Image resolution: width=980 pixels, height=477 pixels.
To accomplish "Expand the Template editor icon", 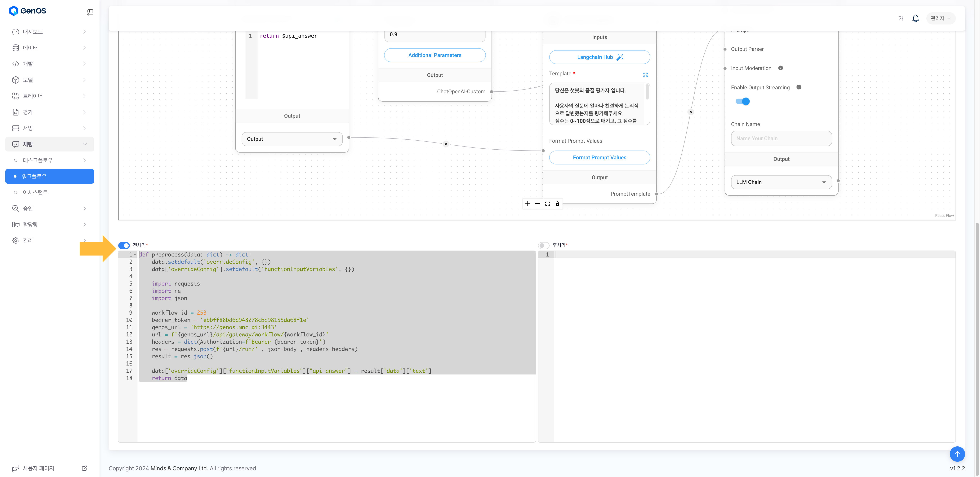I will pyautogui.click(x=645, y=75).
